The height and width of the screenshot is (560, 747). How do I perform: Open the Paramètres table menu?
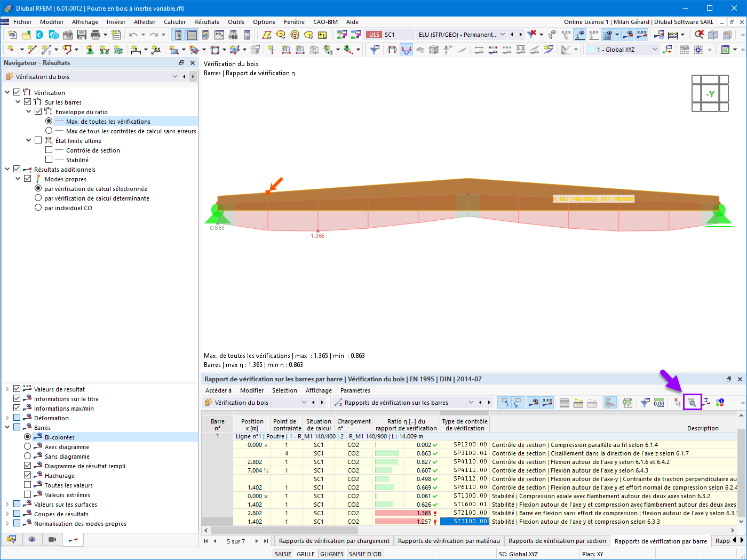click(355, 390)
